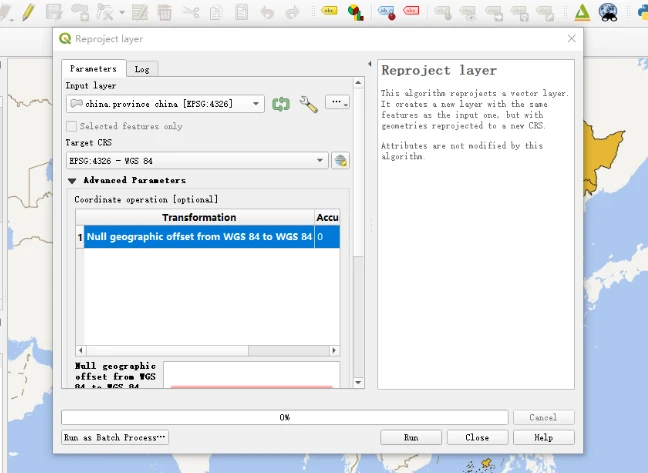
Task: Click the browse input layer ellipsis button
Action: [x=337, y=102]
